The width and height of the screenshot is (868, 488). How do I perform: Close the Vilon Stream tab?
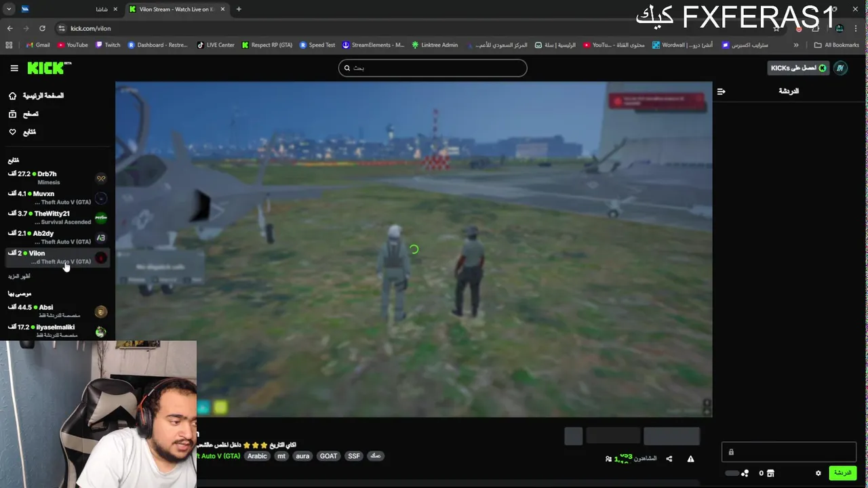222,9
